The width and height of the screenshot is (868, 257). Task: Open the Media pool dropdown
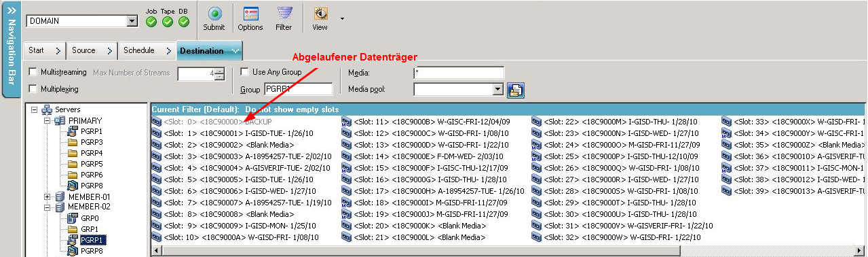pos(498,89)
